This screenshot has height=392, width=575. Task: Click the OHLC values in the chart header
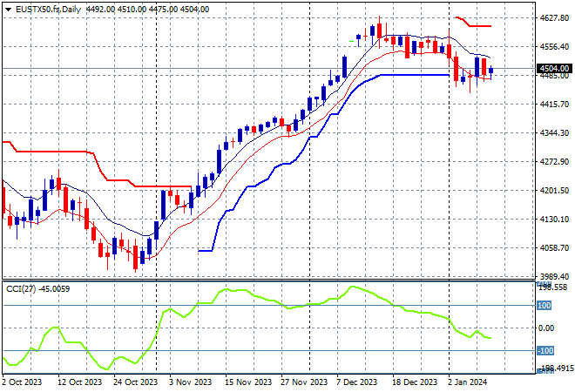click(x=150, y=10)
